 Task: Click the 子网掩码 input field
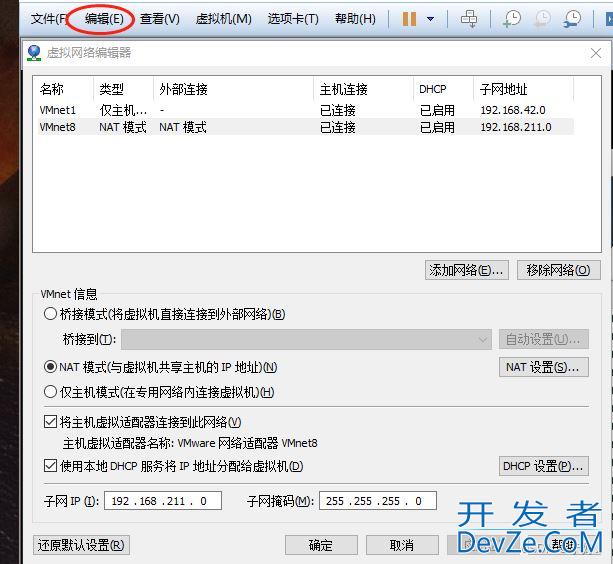tap(378, 501)
